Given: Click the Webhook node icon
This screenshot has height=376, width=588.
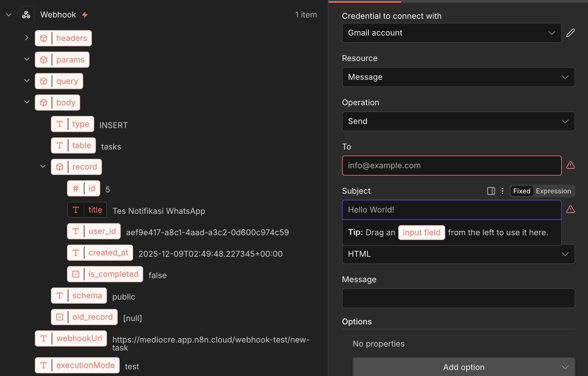Looking at the screenshot, I should [26, 15].
